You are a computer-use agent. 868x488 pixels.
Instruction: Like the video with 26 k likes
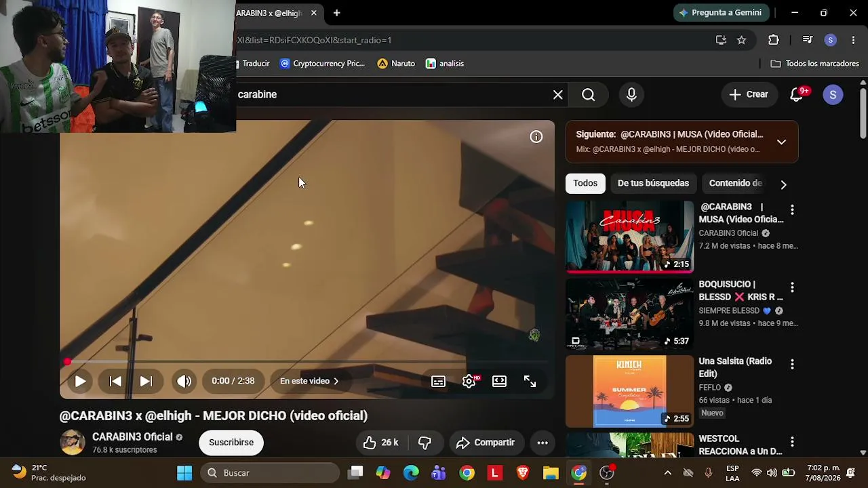tap(380, 443)
